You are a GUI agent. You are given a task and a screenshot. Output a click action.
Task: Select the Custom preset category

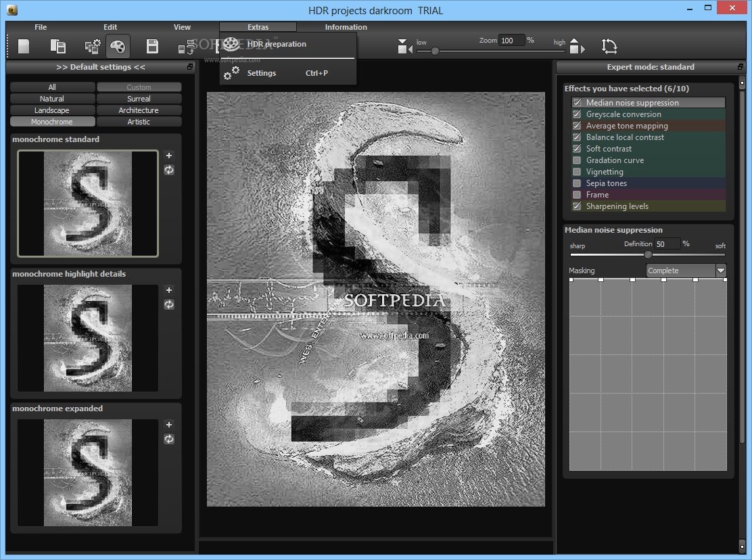(139, 87)
